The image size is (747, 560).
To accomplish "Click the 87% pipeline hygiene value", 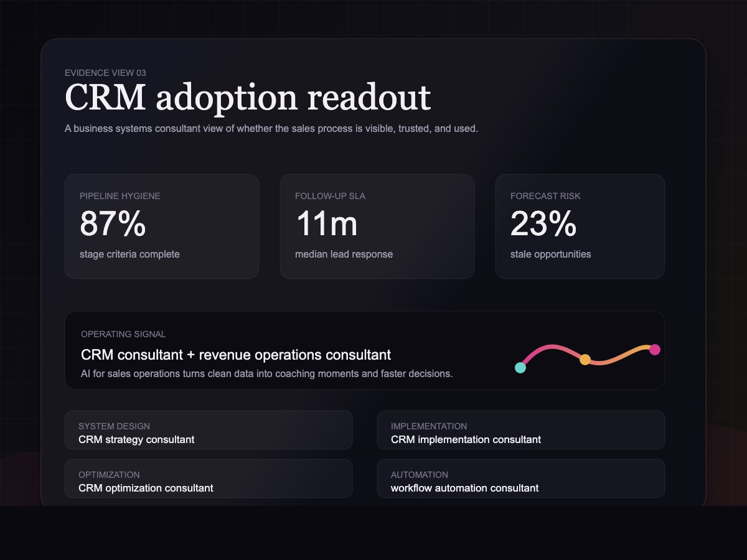I will click(x=113, y=224).
